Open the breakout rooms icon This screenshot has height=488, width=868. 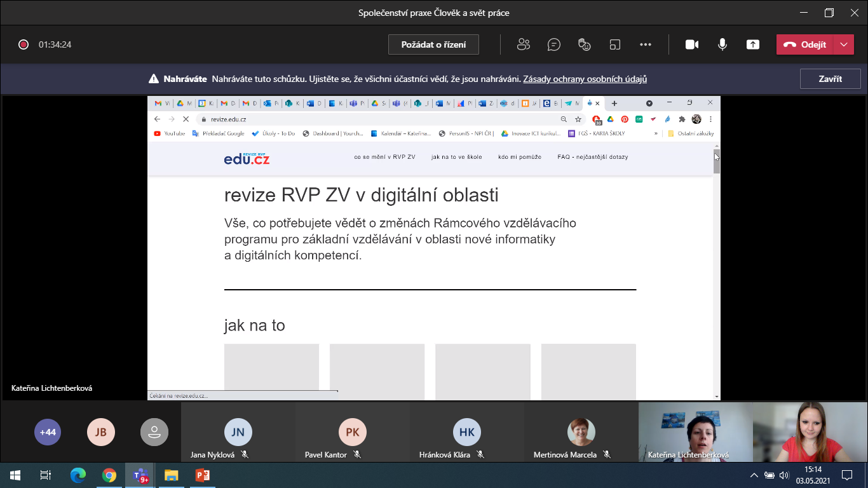(x=614, y=44)
